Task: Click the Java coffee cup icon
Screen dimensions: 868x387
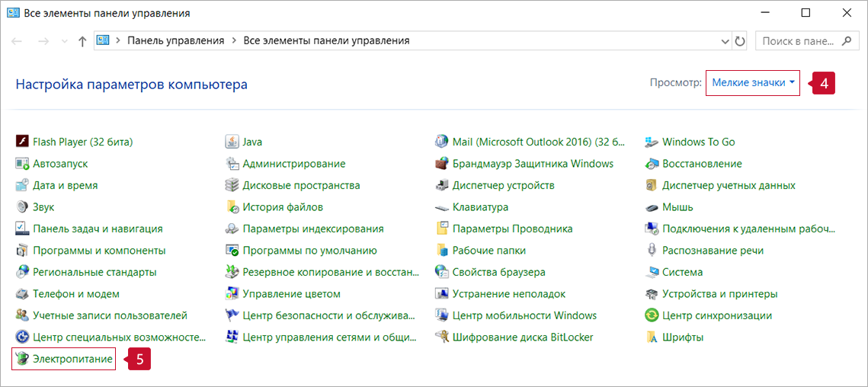Action: 232,142
